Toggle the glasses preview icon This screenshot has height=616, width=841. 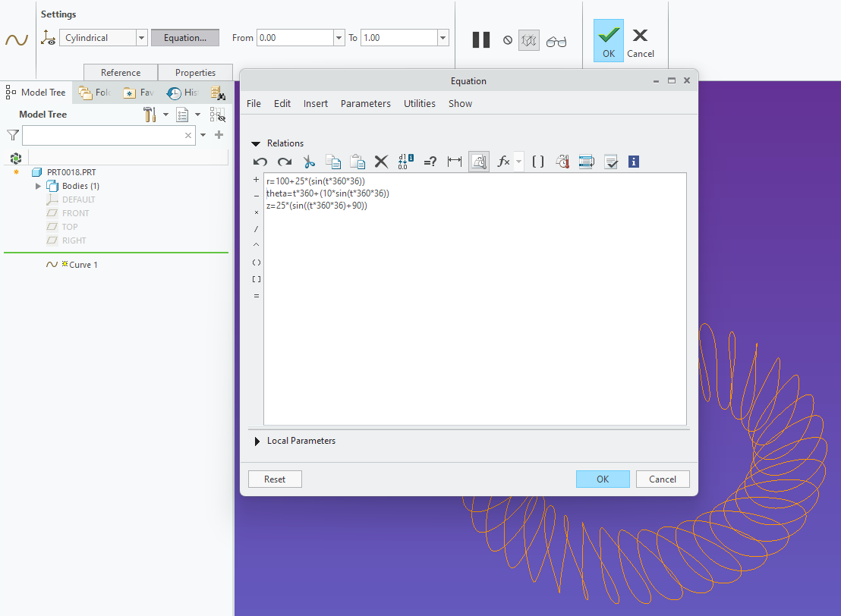point(556,39)
